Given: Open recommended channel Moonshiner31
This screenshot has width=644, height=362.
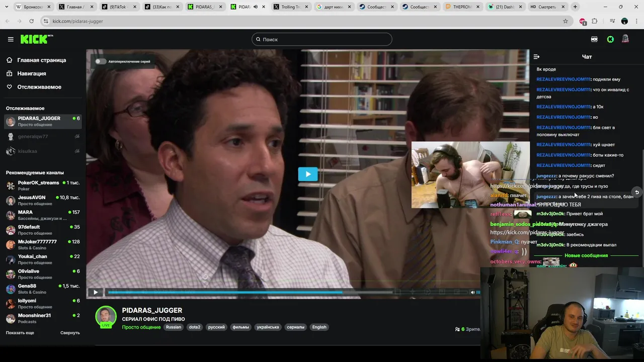Looking at the screenshot, I should pyautogui.click(x=43, y=318).
